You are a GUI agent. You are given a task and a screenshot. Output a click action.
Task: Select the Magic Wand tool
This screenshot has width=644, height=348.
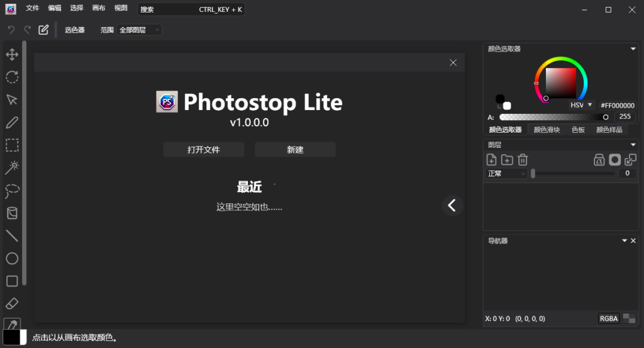(12, 167)
